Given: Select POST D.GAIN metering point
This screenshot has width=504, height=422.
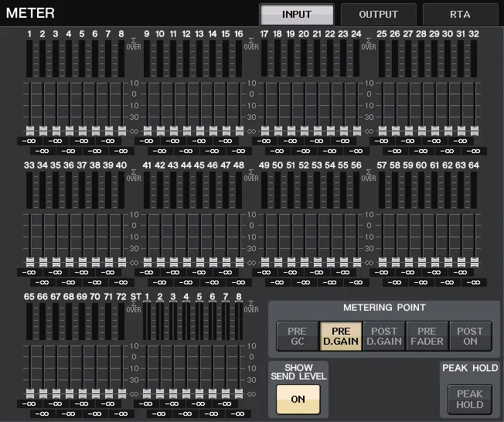Looking at the screenshot, I should click(x=384, y=336).
